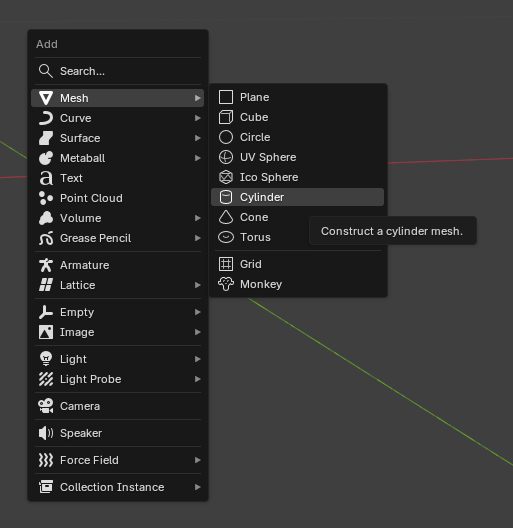Click the Torus icon
Screen dimensions: 513x528
pos(226,237)
